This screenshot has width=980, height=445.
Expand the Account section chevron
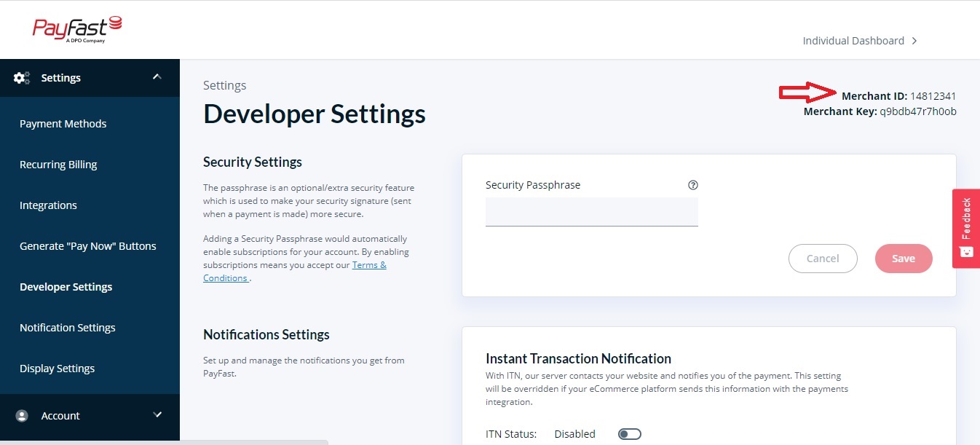click(157, 414)
